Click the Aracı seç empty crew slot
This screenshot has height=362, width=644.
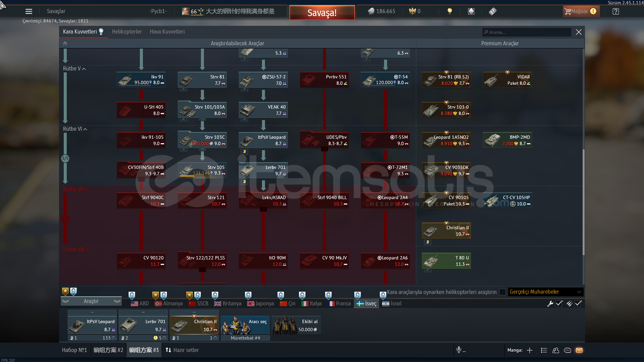click(x=245, y=325)
